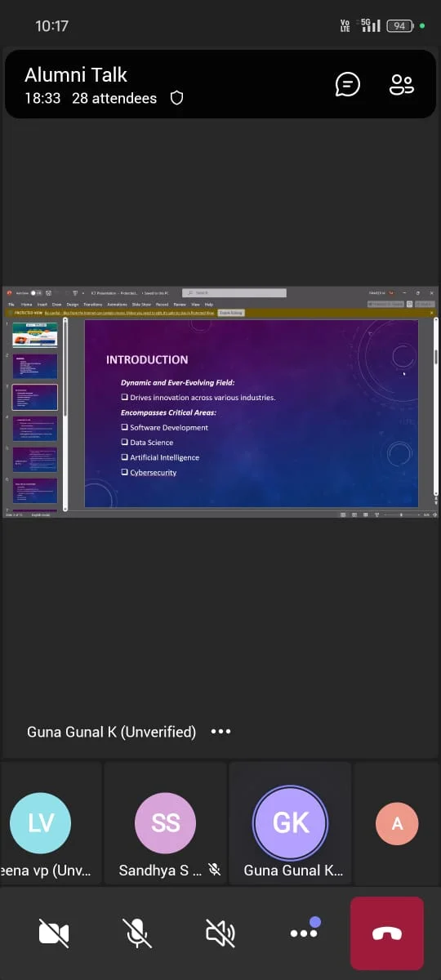Viewport: 441px width, 980px height.
Task: Open the PowerPoint Search box
Action: click(x=234, y=292)
